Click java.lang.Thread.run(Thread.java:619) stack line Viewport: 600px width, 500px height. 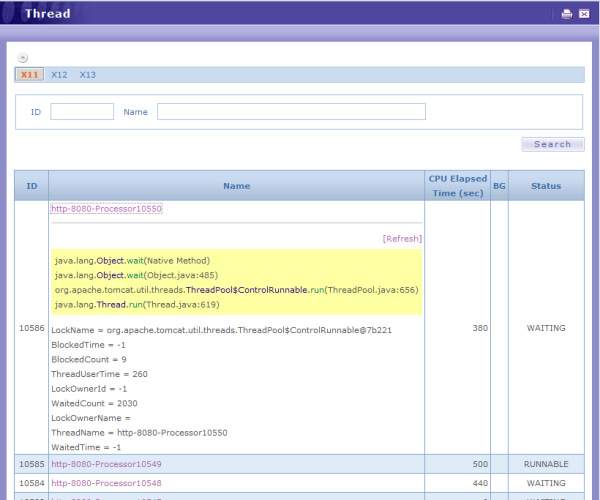[x=137, y=305]
